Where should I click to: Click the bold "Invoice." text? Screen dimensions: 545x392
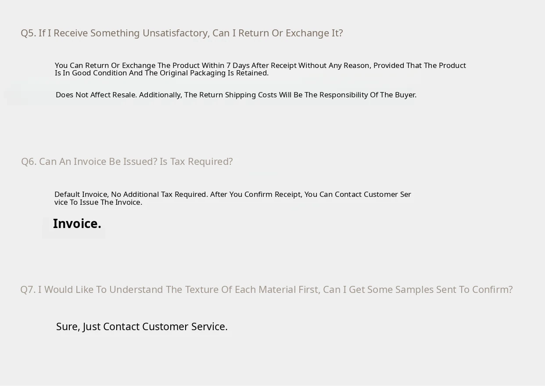pos(77,224)
